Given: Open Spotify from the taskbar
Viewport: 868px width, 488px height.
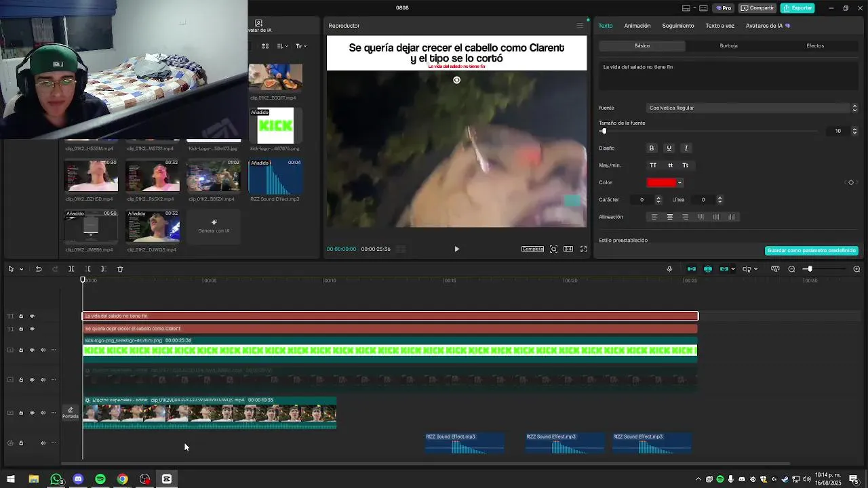Looking at the screenshot, I should coord(100,479).
